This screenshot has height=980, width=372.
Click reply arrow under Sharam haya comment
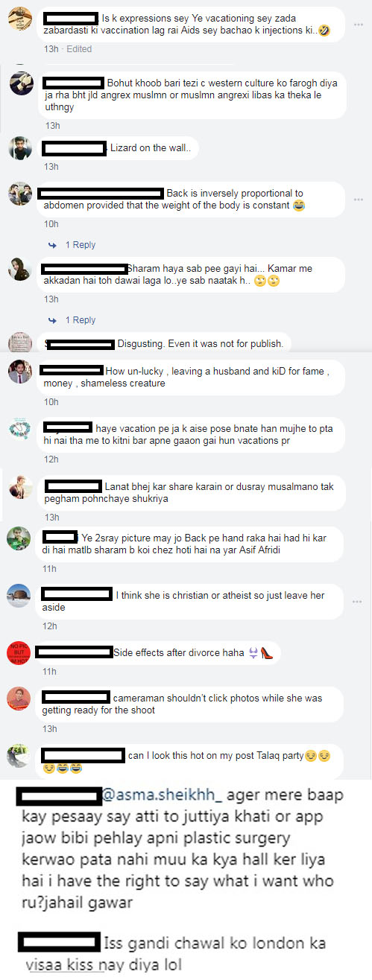click(x=52, y=320)
